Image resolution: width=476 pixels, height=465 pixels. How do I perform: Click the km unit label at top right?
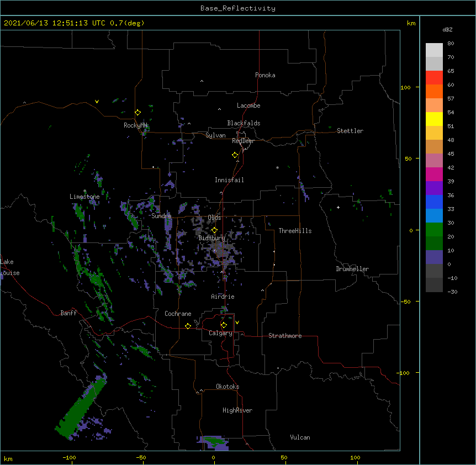click(x=411, y=23)
